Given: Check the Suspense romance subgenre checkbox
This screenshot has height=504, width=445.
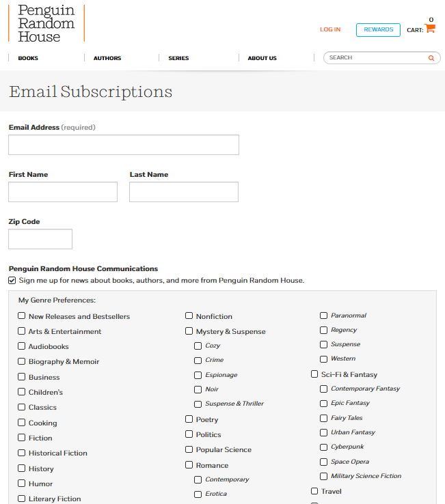Looking at the screenshot, I should point(324,345).
